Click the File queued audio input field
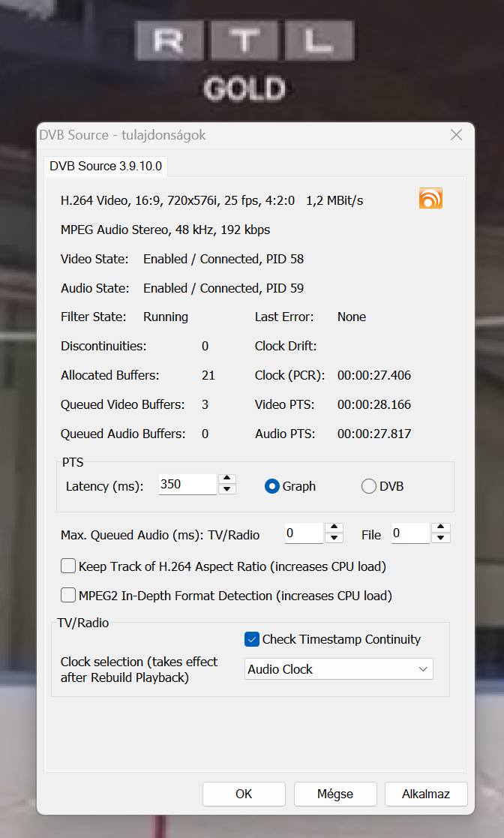Screen dimensions: 504x838 click(x=409, y=533)
